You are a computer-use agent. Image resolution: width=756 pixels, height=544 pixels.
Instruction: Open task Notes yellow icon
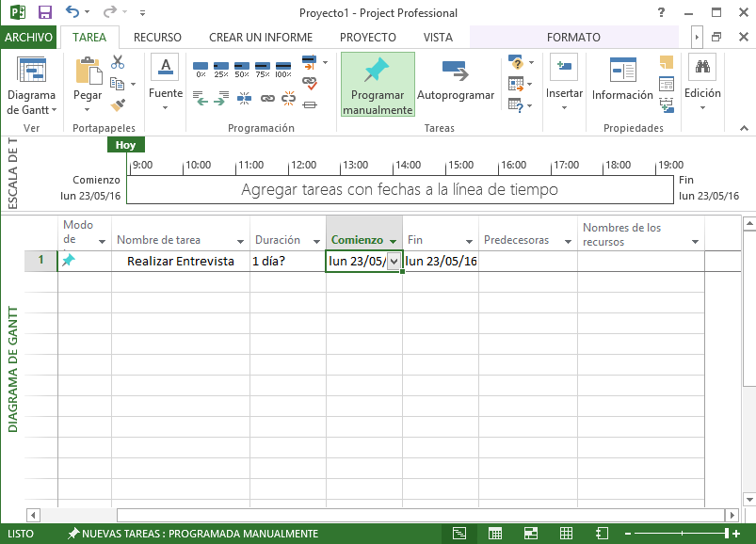(667, 63)
